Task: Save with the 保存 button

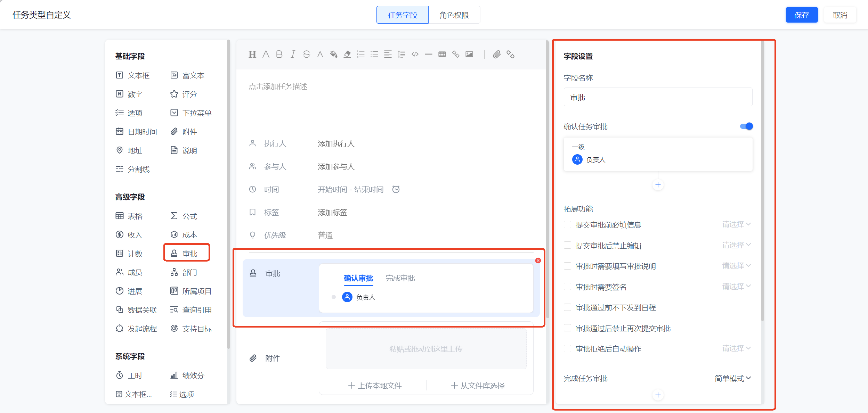Action: (x=802, y=15)
